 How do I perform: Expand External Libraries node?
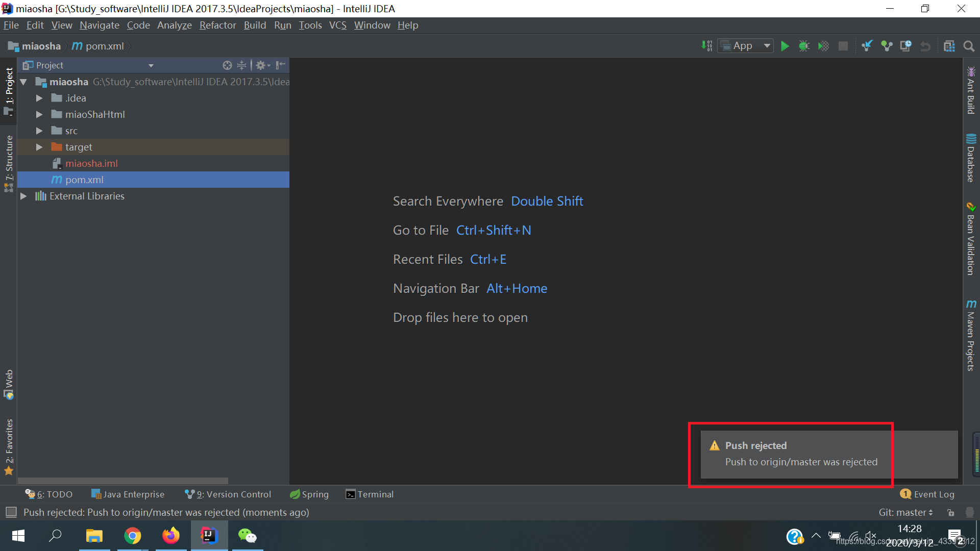pyautogui.click(x=23, y=196)
